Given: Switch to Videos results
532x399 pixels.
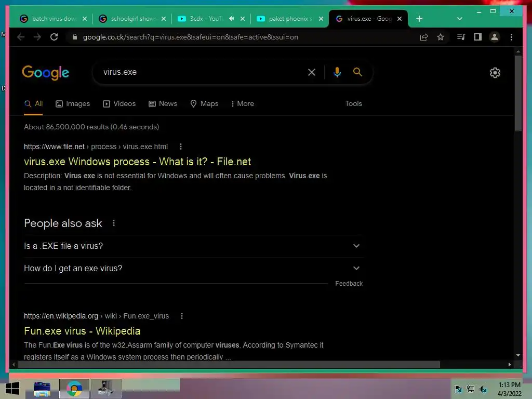Looking at the screenshot, I should click(119, 104).
